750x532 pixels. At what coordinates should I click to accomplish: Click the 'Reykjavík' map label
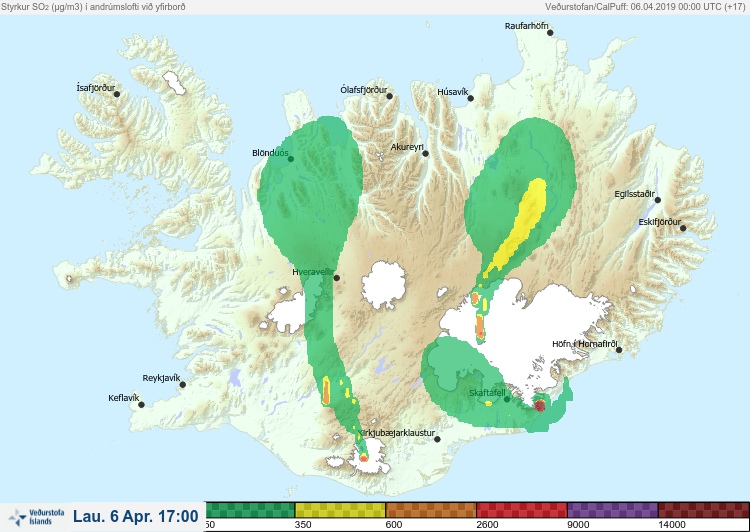click(162, 378)
